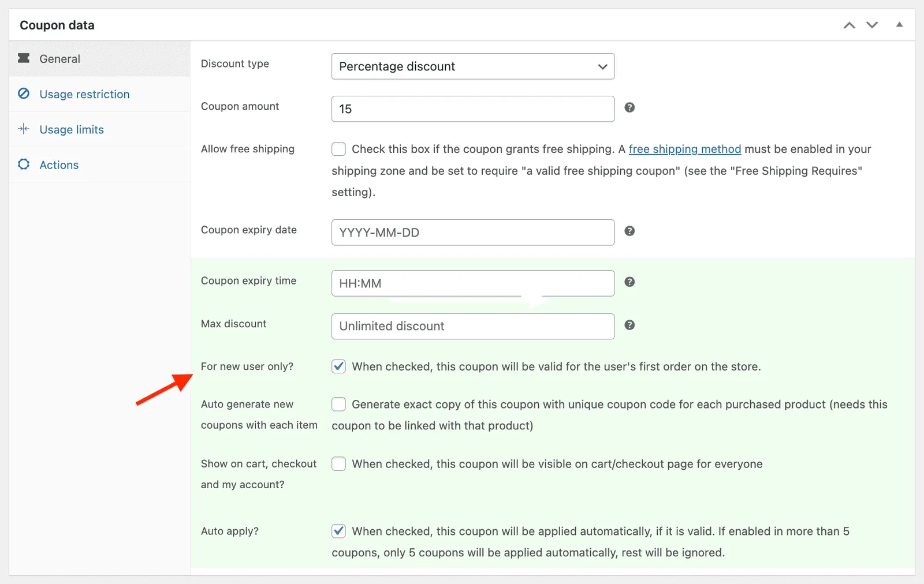
Task: Open the Discount type dropdown
Action: (x=473, y=66)
